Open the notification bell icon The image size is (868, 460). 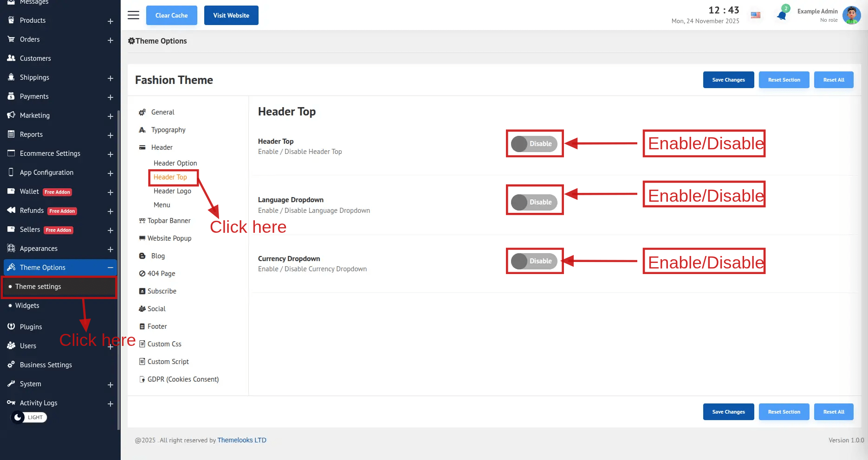tap(782, 15)
